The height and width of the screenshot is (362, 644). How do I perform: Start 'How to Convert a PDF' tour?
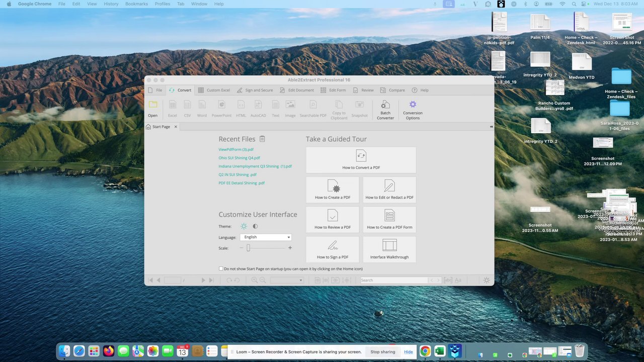point(361,160)
